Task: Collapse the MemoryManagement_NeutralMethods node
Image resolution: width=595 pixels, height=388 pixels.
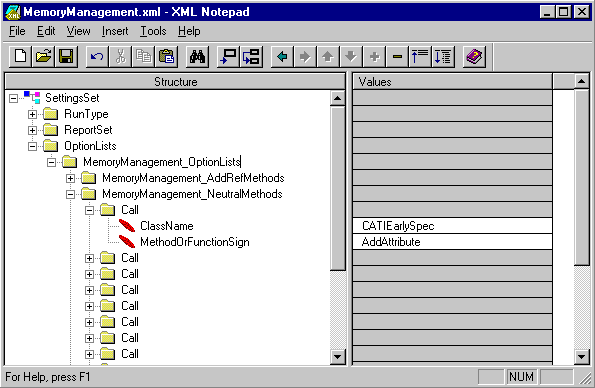Action: (70, 194)
